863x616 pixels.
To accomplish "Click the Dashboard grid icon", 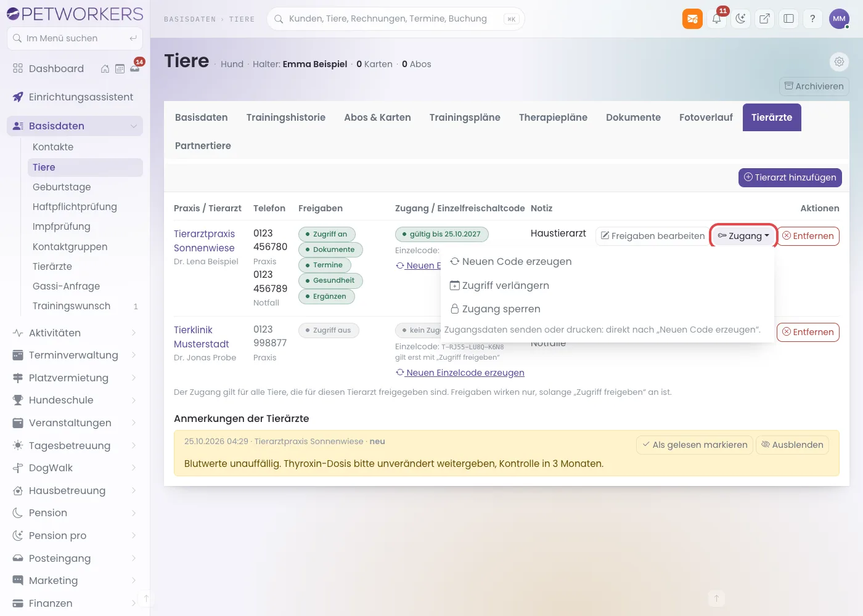I will click(18, 68).
